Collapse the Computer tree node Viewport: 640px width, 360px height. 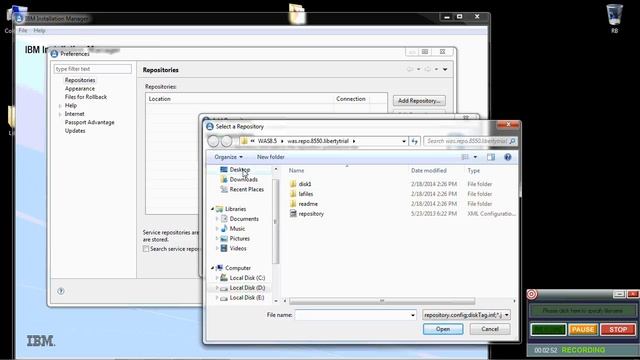point(213,268)
